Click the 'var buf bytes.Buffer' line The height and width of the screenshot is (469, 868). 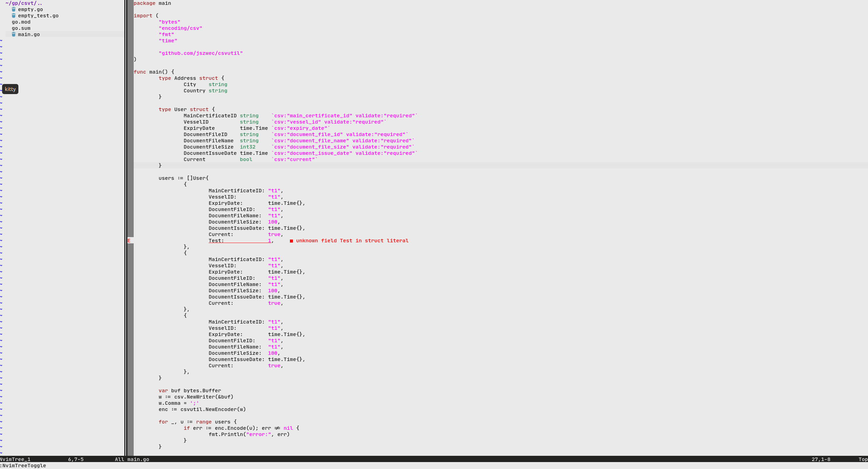click(190, 391)
